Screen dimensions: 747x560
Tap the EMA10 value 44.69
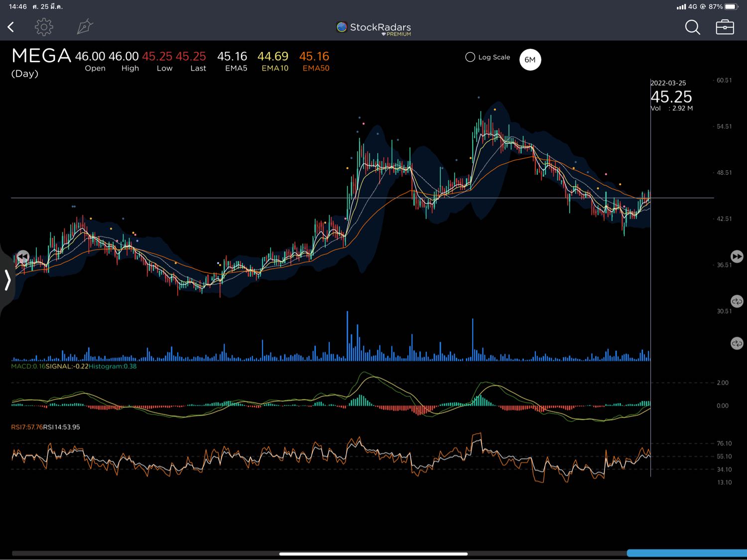pyautogui.click(x=273, y=56)
